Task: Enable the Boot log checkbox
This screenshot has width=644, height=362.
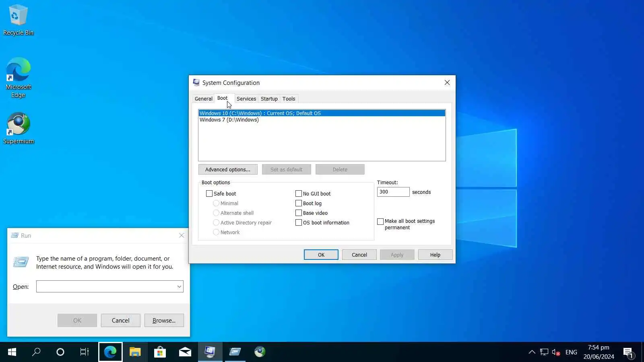Action: (299, 203)
